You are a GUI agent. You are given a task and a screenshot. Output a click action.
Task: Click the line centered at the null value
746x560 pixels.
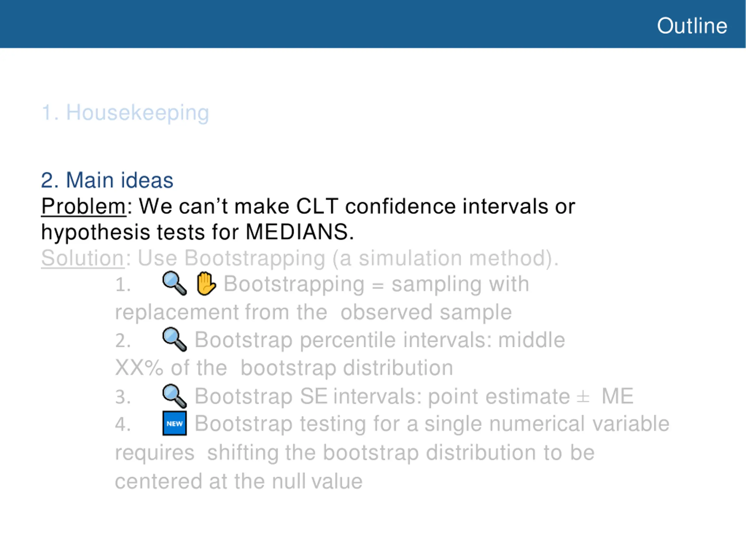[x=239, y=481]
